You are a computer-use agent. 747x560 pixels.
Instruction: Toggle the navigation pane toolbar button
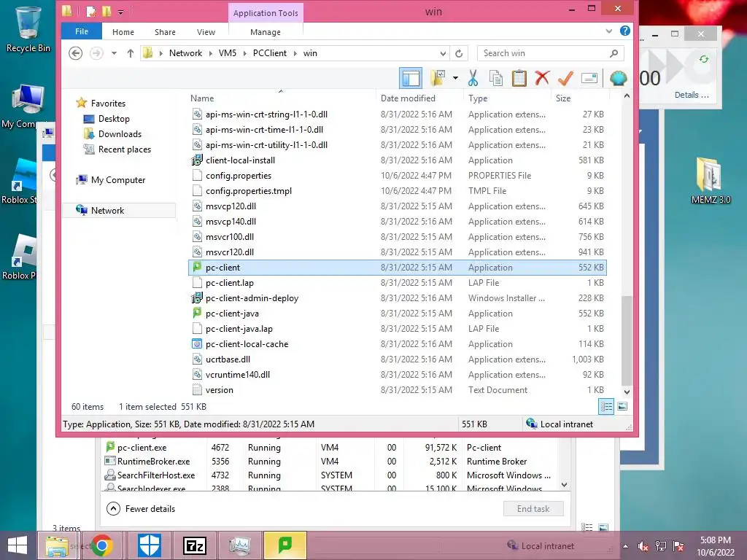[410, 78]
